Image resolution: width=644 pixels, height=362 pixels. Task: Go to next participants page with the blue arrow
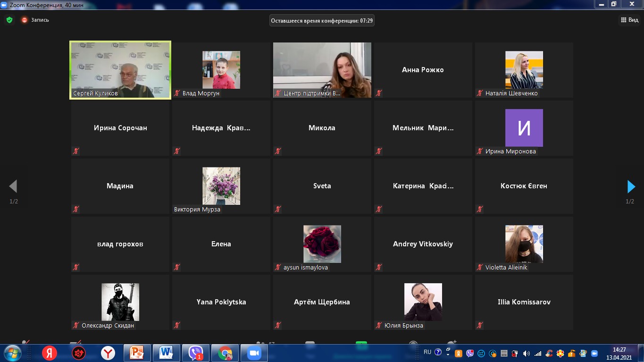coord(631,187)
